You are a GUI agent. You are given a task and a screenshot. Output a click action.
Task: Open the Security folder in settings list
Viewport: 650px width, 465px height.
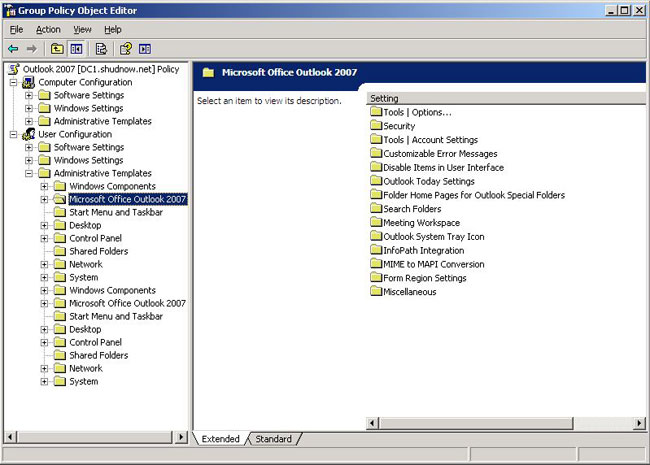click(398, 126)
